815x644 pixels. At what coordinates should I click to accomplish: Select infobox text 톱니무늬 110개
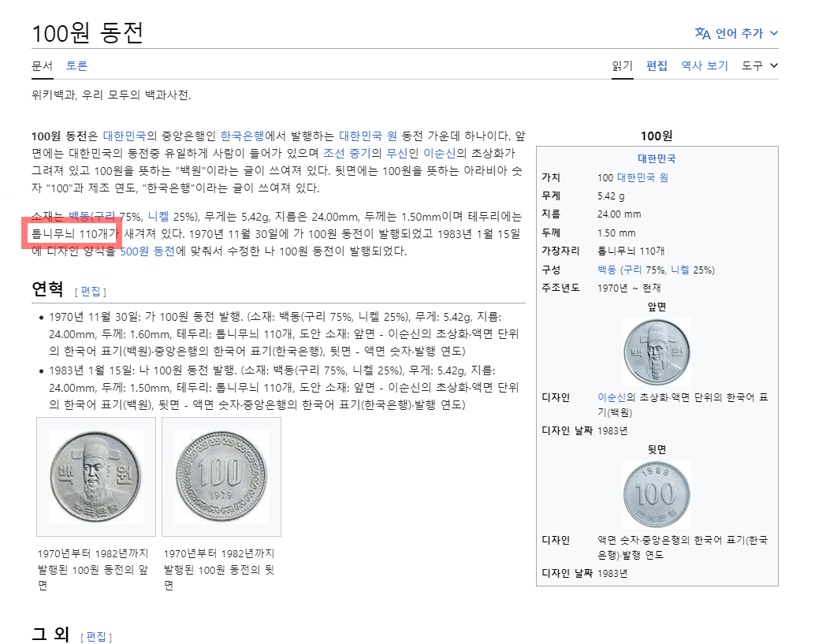[631, 251]
